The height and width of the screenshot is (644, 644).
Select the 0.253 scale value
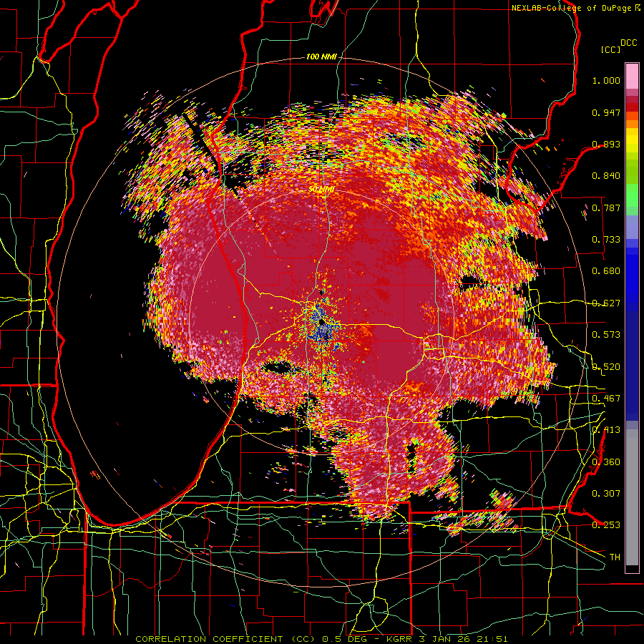tap(606, 525)
